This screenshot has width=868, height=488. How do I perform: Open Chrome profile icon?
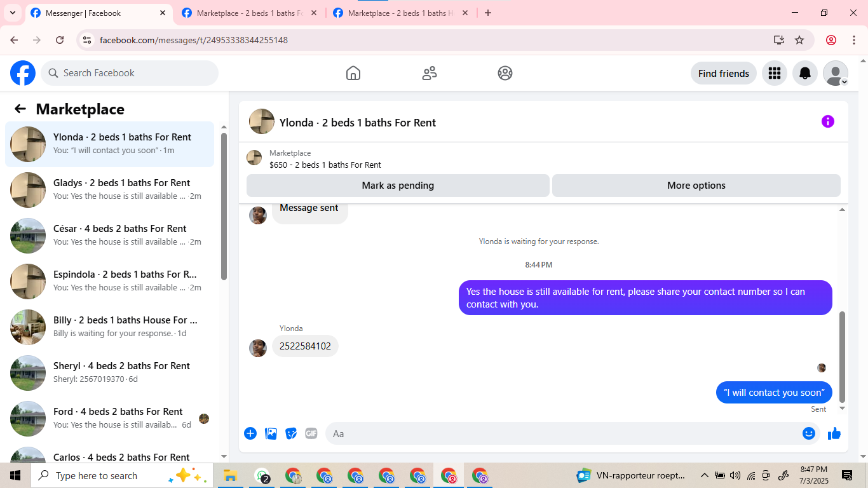click(x=831, y=40)
